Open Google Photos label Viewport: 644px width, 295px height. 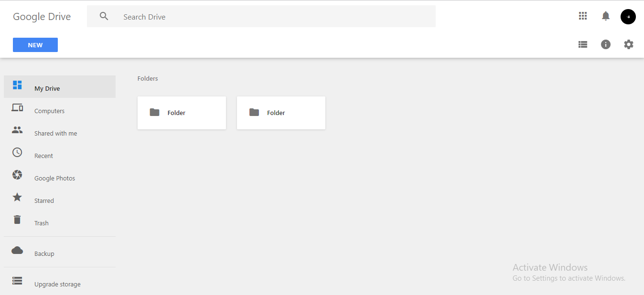pos(54,179)
